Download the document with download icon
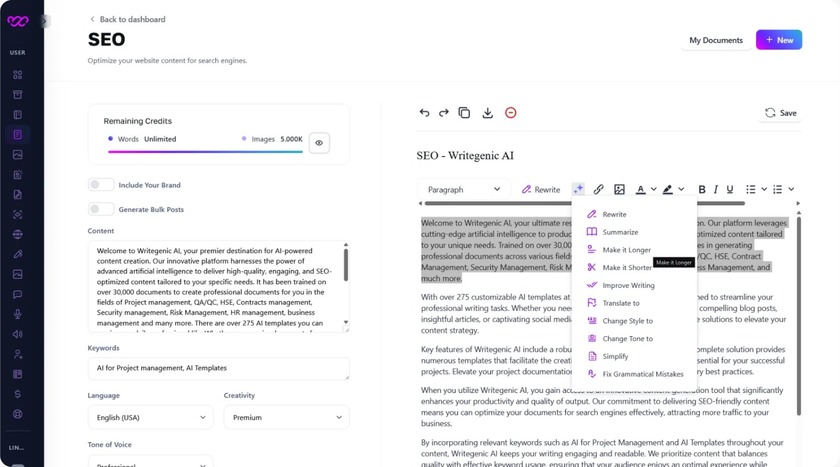The height and width of the screenshot is (467, 840). 488,112
